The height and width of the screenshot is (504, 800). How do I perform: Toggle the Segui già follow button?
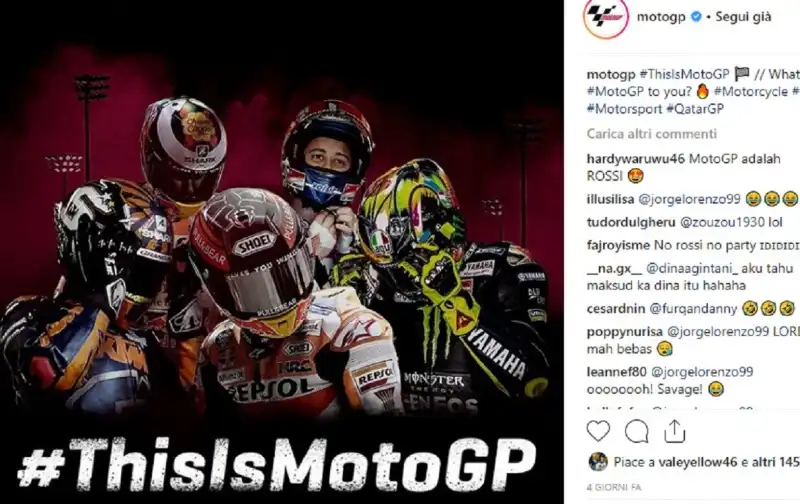click(743, 17)
